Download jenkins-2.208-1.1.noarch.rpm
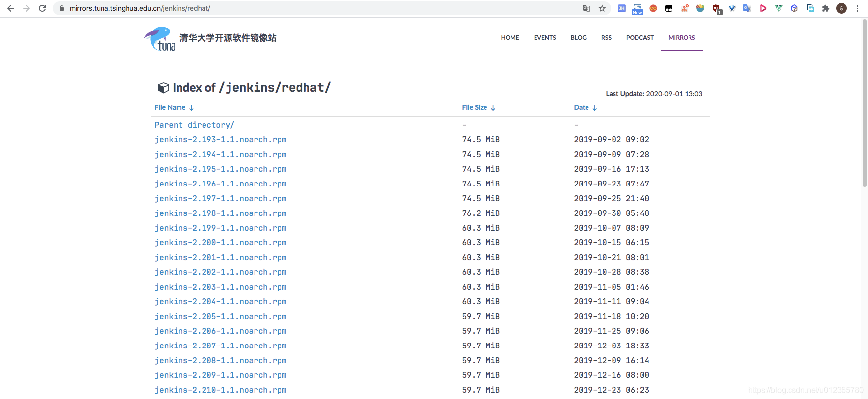The height and width of the screenshot is (399, 868). click(x=221, y=360)
